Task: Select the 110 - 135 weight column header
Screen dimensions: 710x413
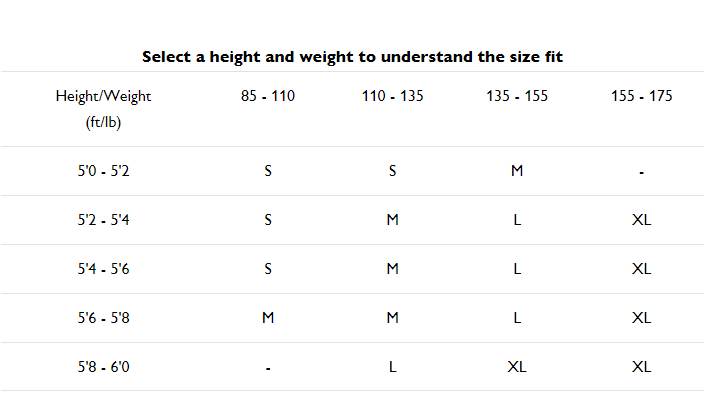Action: coord(392,97)
